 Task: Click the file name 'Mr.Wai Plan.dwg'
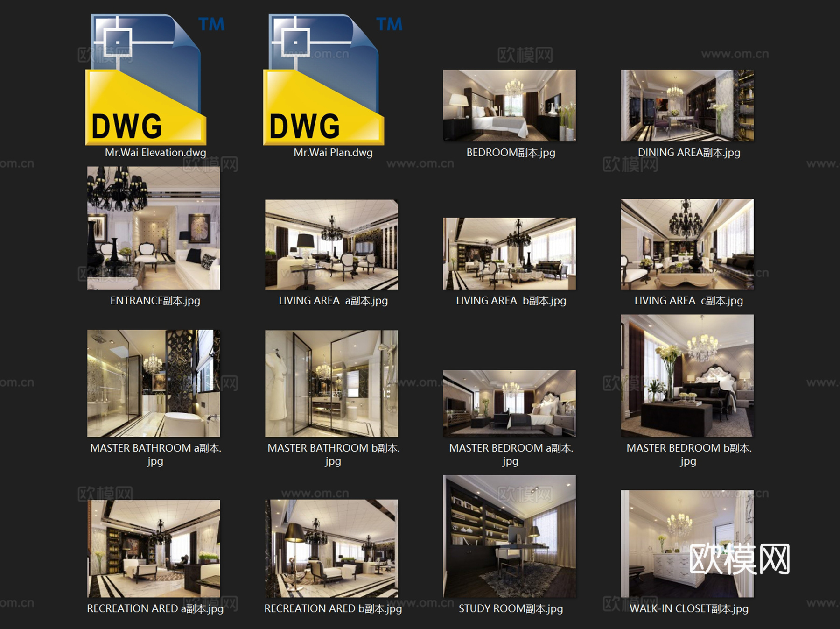pyautogui.click(x=333, y=153)
